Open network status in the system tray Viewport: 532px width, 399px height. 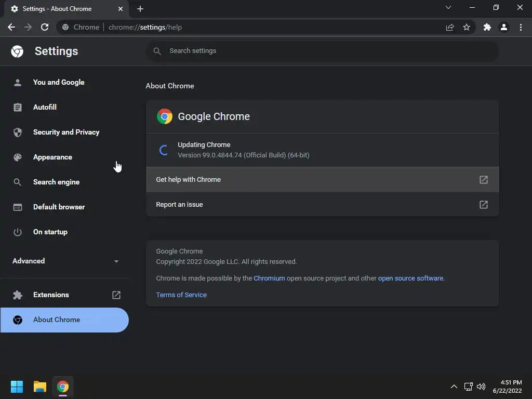tap(469, 387)
